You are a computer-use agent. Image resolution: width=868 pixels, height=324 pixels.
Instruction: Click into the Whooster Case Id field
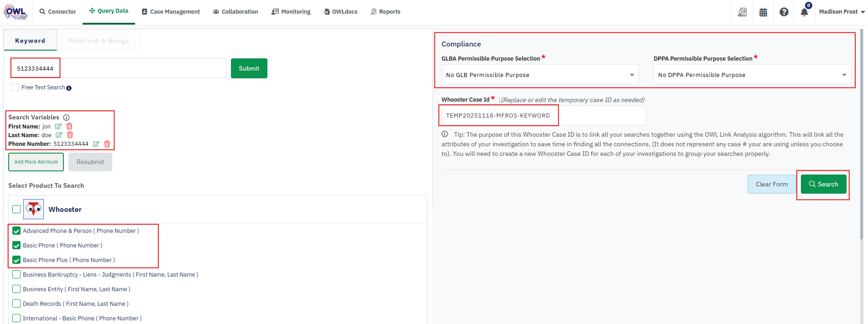pyautogui.click(x=543, y=116)
